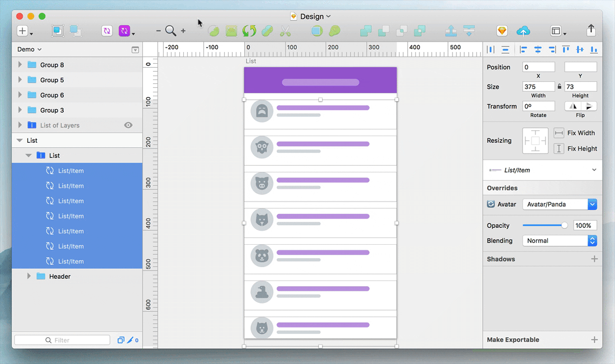
Task: Click the Flip horizontal button
Action: click(572, 106)
